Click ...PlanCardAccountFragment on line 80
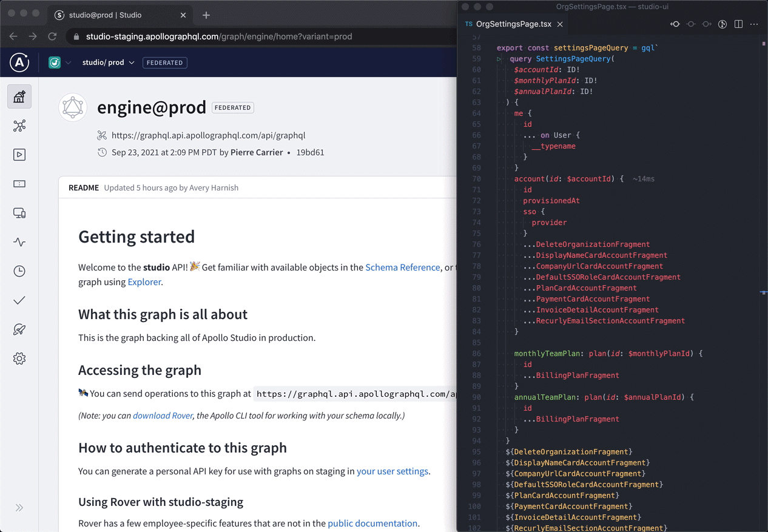Viewport: 768px width, 532px height. point(580,288)
